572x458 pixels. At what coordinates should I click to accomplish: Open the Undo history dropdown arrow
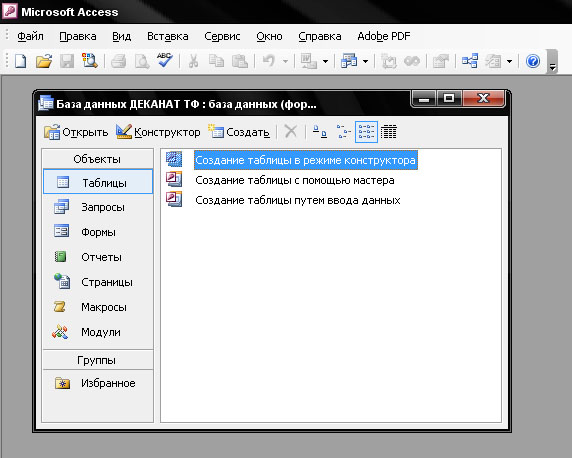coord(285,61)
